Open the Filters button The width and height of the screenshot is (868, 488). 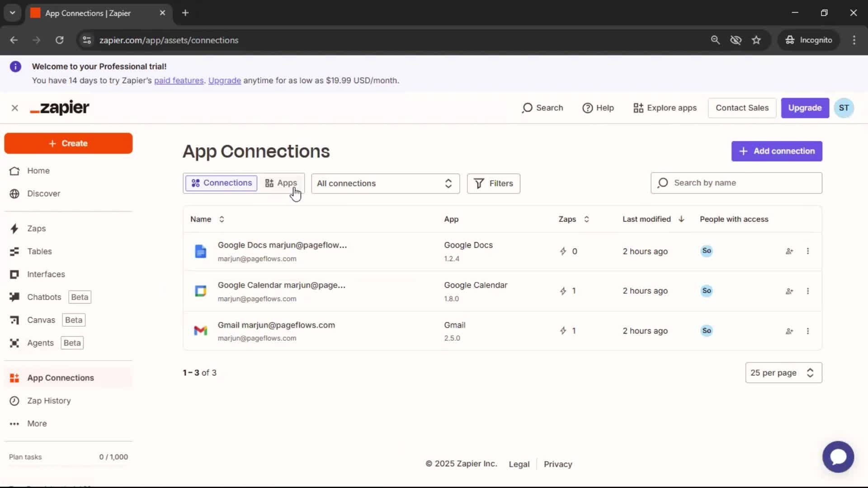click(493, 183)
